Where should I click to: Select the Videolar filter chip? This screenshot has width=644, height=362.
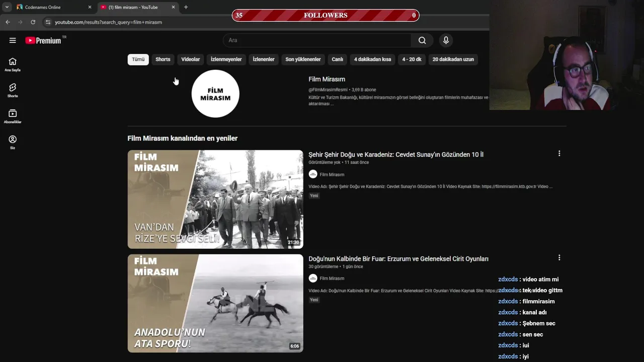191,59
